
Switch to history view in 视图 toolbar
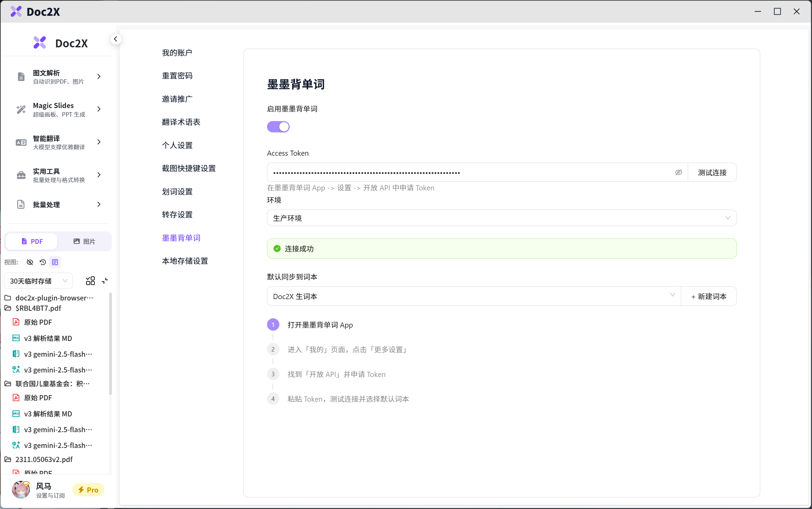coord(43,262)
